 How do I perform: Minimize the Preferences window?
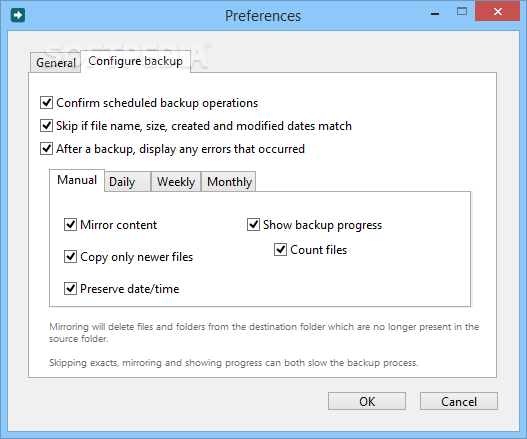435,13
